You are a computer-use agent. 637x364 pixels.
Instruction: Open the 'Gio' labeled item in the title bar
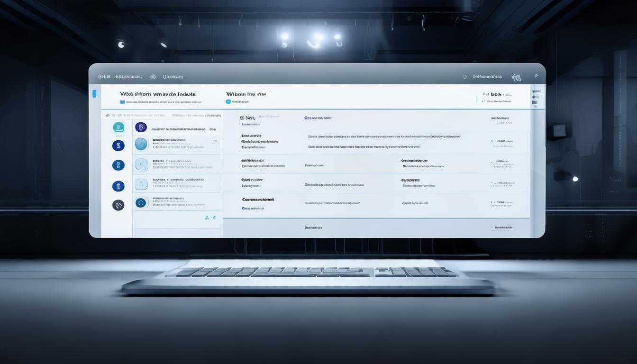pyautogui.click(x=173, y=77)
